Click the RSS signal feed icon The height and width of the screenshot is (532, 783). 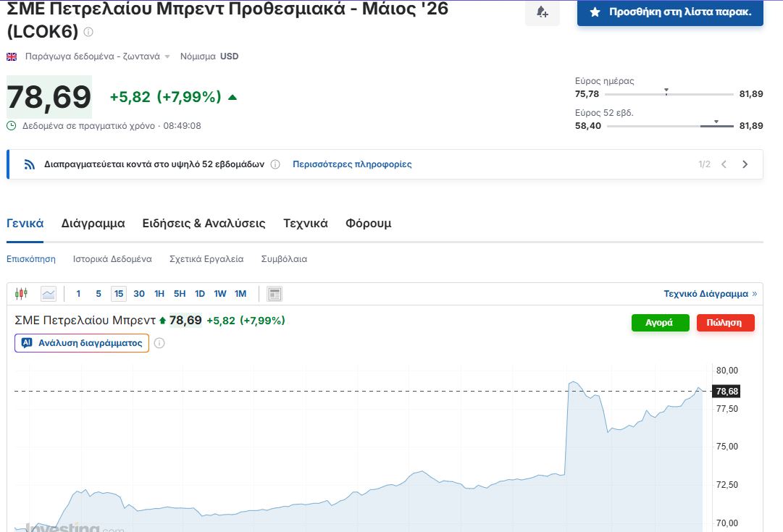click(30, 164)
